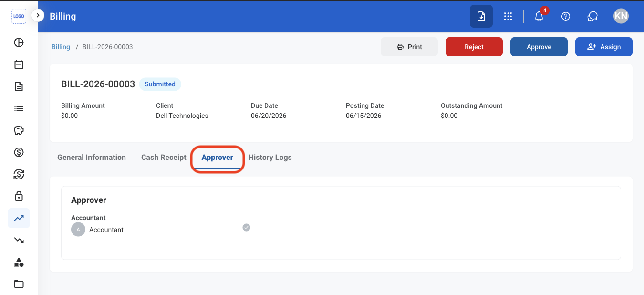Switch to the History Logs tab
Screen dimensions: 644x295
coord(270,158)
